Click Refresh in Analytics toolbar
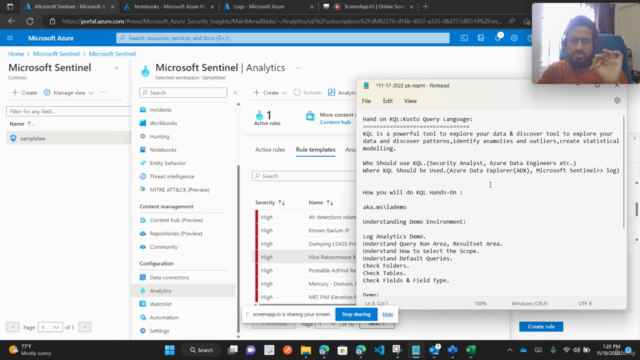 tap(307, 93)
